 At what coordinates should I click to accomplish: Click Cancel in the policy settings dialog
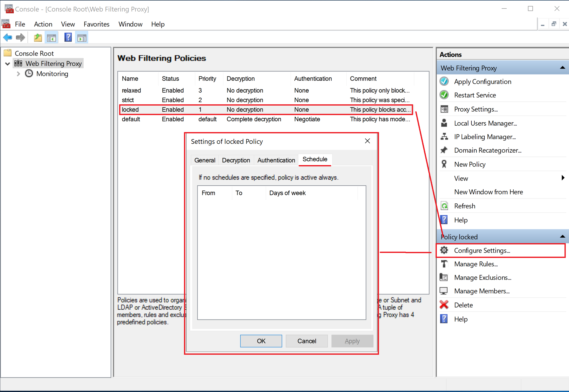coord(307,341)
